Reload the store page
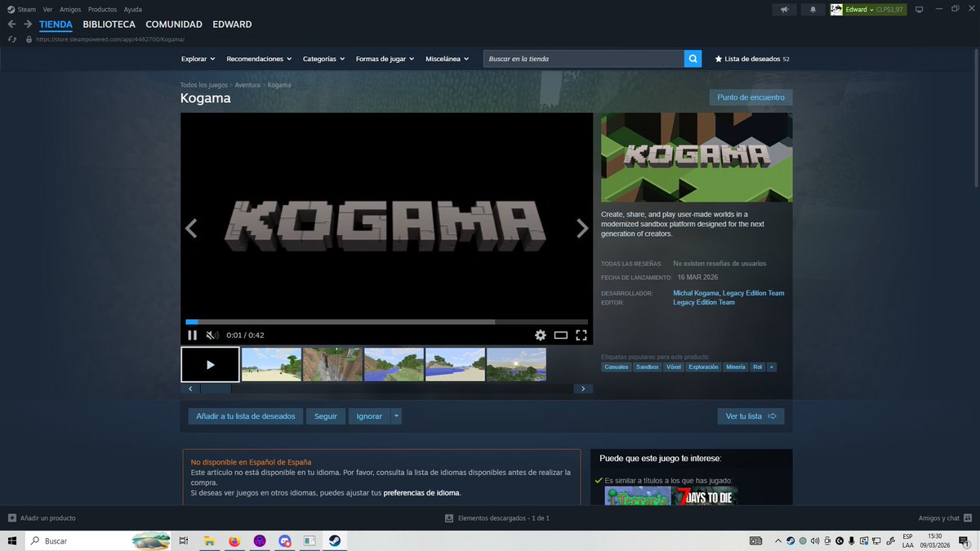The width and height of the screenshot is (980, 551). coord(11,39)
